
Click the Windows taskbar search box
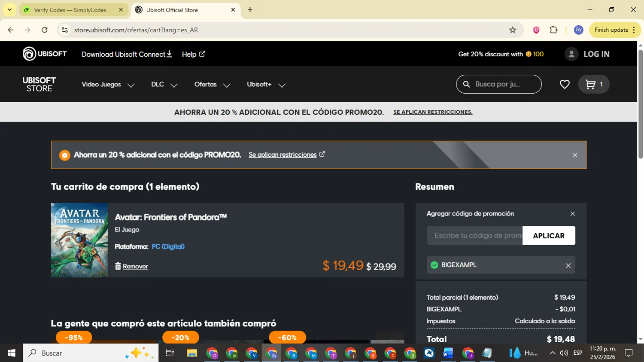pyautogui.click(x=91, y=353)
